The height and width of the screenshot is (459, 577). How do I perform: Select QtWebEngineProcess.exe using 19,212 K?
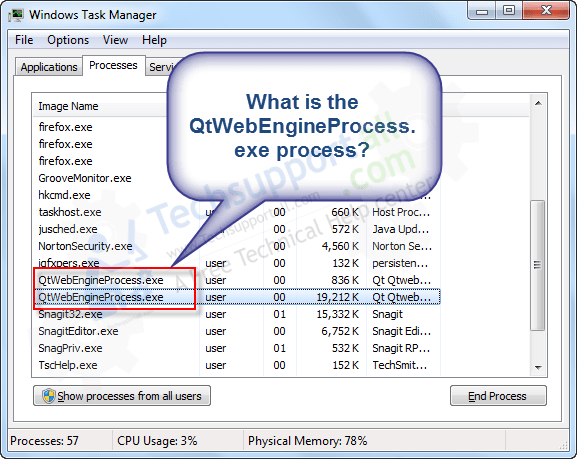(237, 297)
